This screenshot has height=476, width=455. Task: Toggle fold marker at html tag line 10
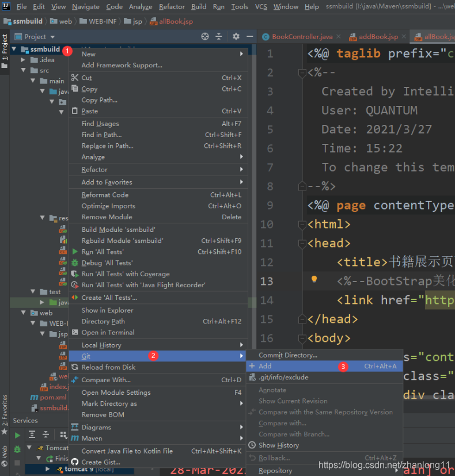point(302,224)
